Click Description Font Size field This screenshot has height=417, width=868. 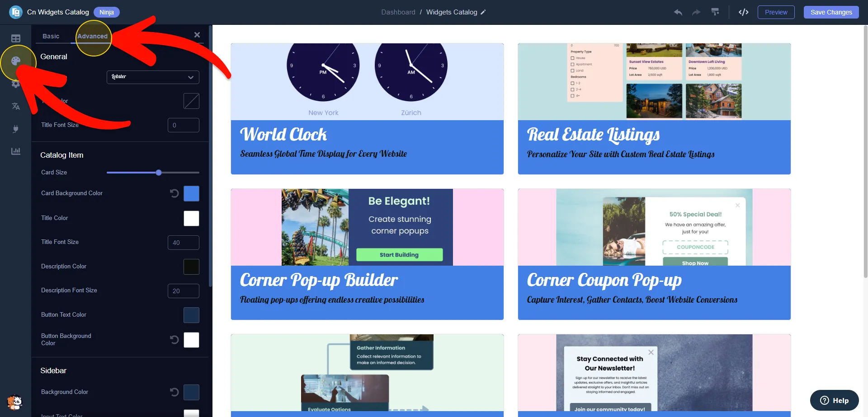(x=184, y=291)
